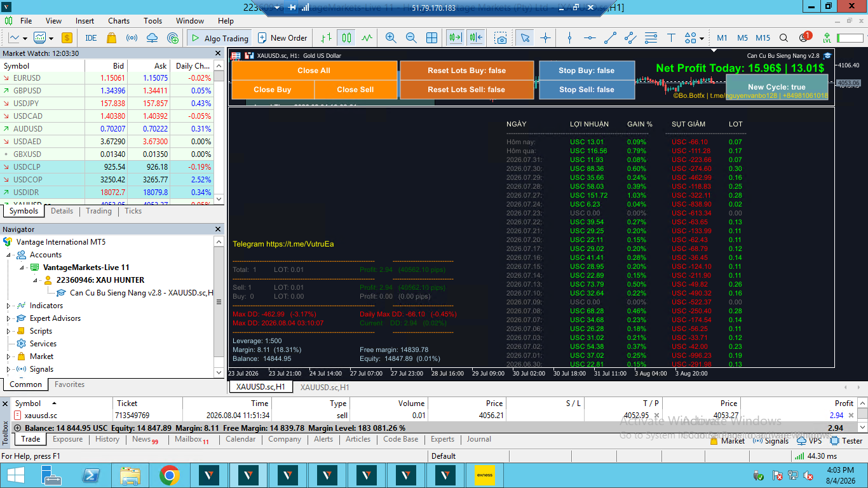The width and height of the screenshot is (868, 488).
Task: Open the Charts menu
Action: click(119, 21)
